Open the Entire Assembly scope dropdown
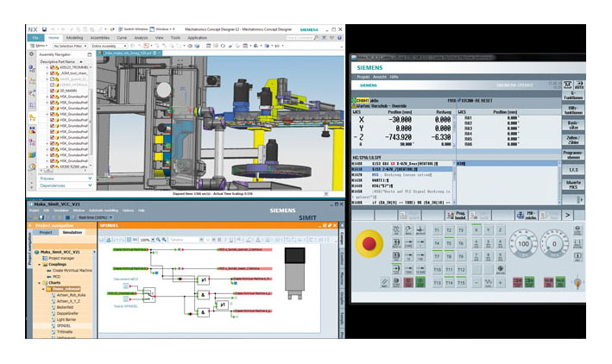This screenshot has width=612, height=364. coord(109,46)
